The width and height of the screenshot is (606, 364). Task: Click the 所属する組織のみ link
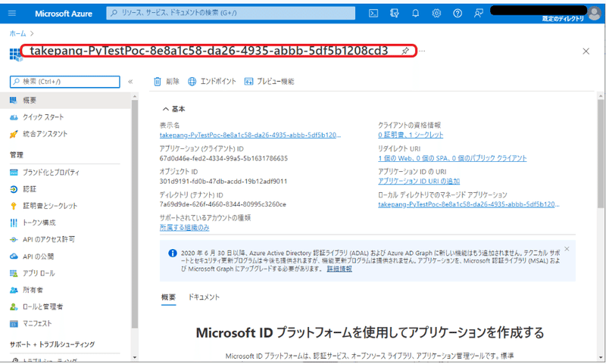pyautogui.click(x=184, y=228)
